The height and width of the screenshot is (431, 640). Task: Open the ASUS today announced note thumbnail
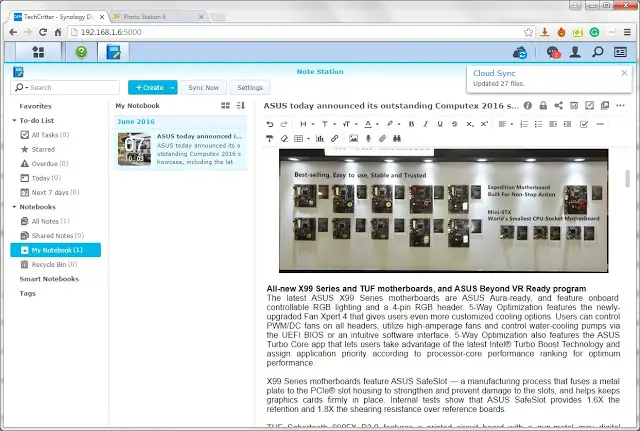(134, 149)
